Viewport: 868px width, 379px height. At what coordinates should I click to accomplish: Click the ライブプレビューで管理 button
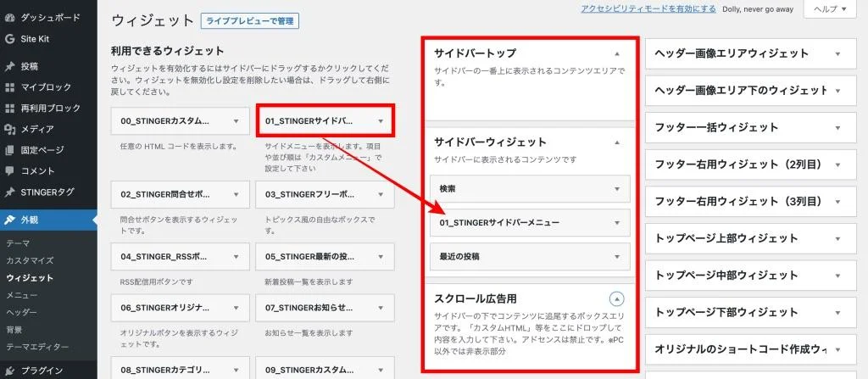250,21
